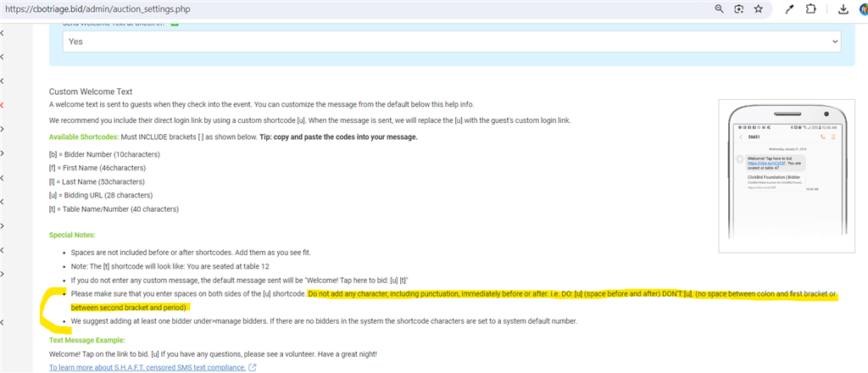This screenshot has height=373, width=868.
Task: Click the dropdown arrow on the Yes select box
Action: 834,41
